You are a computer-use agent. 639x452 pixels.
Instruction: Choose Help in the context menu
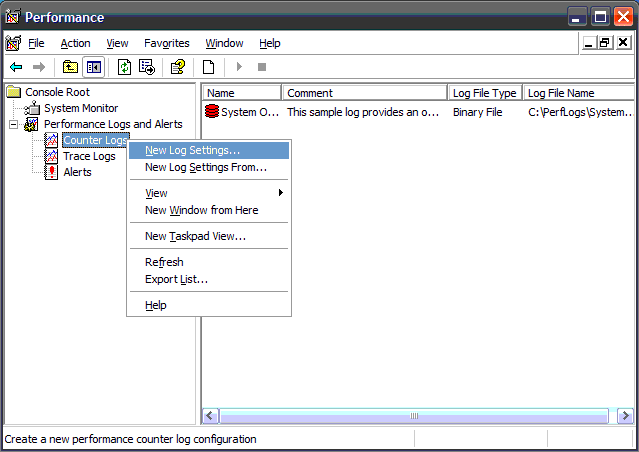pos(209,305)
